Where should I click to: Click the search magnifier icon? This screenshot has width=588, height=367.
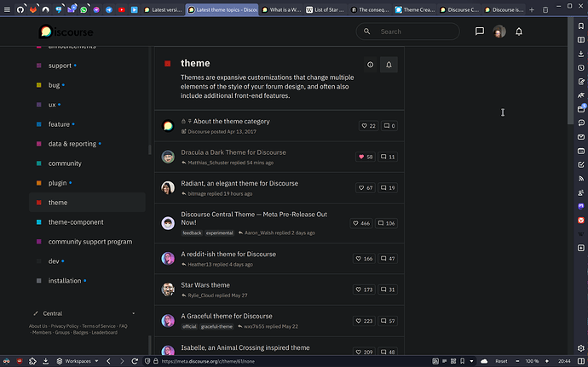(x=367, y=32)
